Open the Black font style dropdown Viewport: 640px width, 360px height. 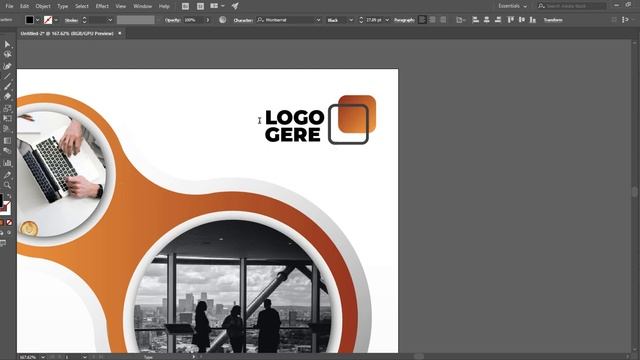click(351, 20)
